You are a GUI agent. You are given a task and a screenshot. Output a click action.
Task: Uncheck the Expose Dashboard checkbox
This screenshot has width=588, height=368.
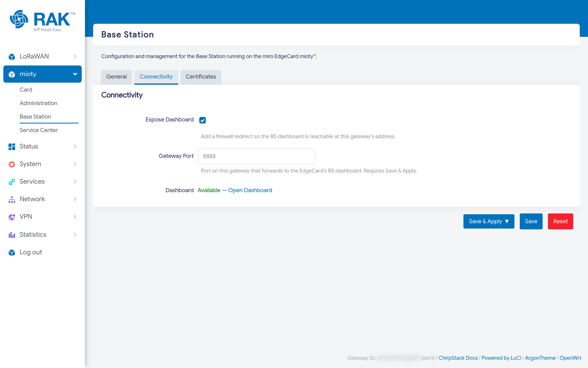click(202, 120)
